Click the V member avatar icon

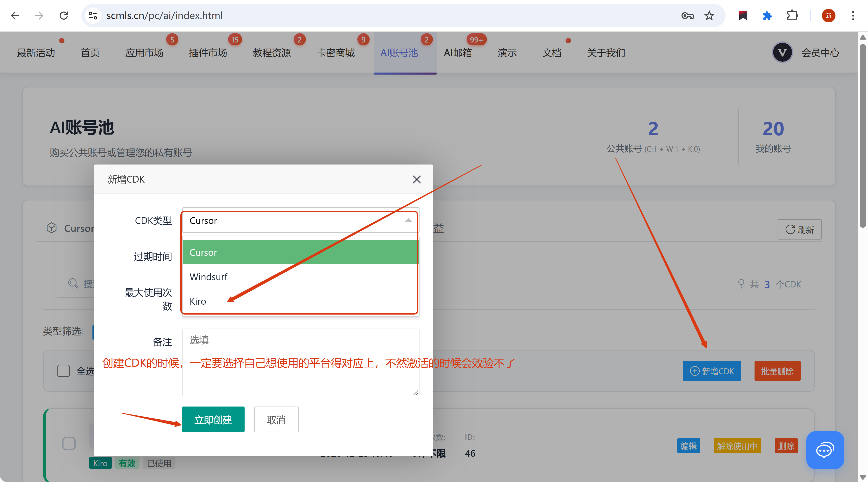[x=782, y=53]
